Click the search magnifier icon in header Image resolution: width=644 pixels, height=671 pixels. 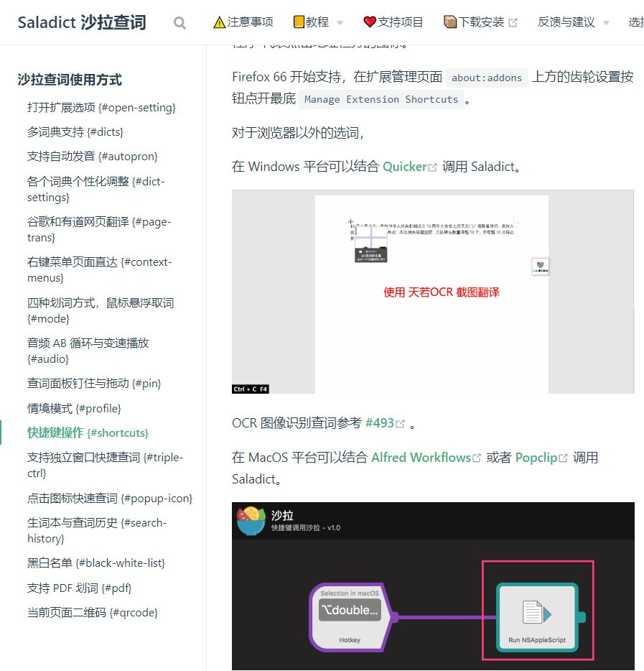(x=179, y=23)
